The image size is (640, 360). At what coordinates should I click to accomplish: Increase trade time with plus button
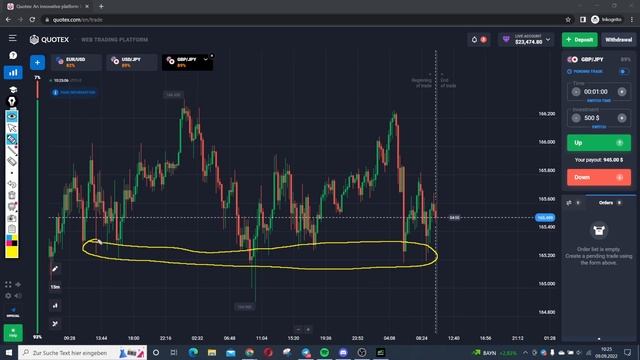click(622, 92)
